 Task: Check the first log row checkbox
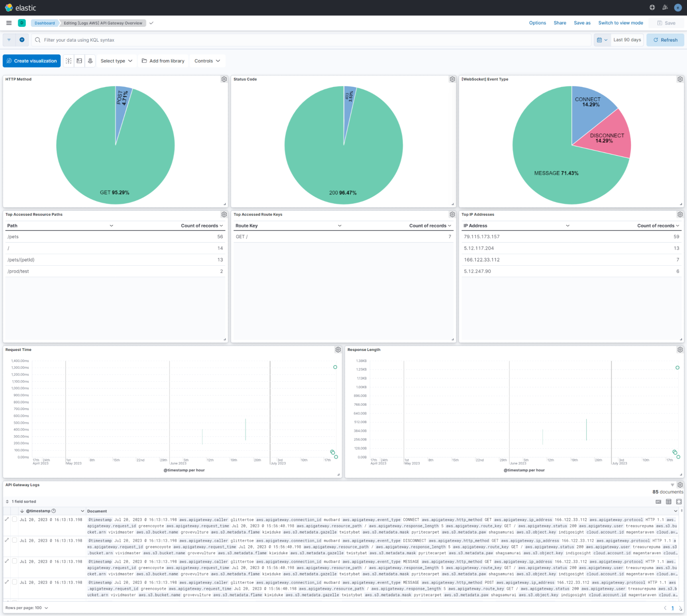click(14, 519)
